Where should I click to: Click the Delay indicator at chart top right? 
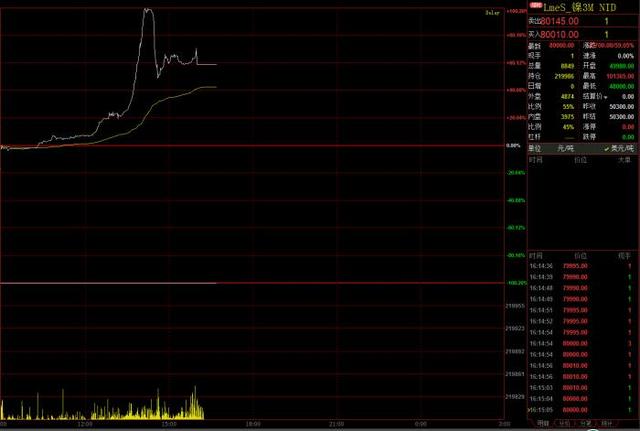(492, 13)
